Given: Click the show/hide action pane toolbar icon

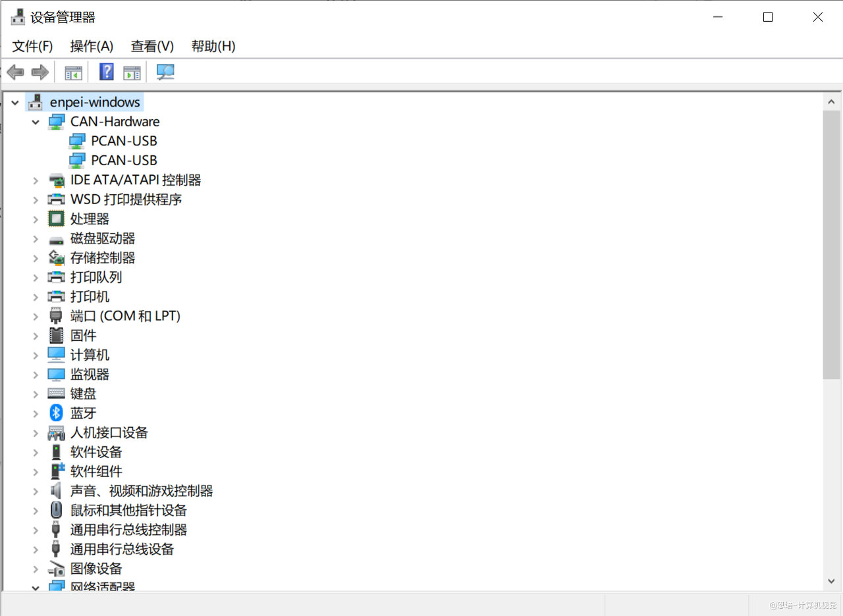Looking at the screenshot, I should pos(132,72).
